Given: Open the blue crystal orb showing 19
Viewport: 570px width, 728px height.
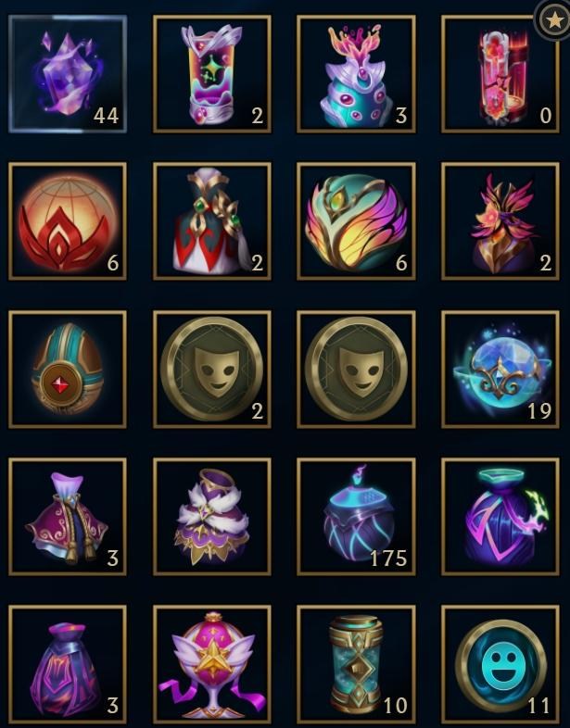Looking at the screenshot, I should 500,370.
